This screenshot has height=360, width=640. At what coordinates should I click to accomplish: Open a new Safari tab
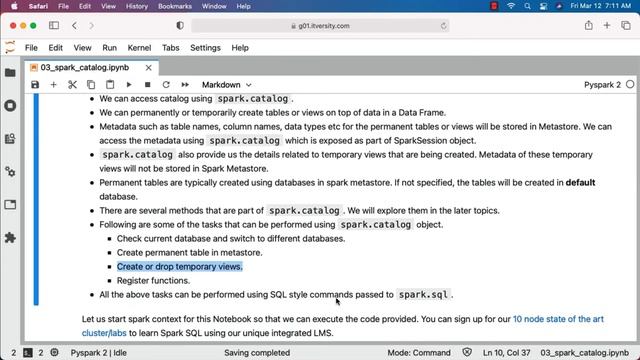pos(607,25)
